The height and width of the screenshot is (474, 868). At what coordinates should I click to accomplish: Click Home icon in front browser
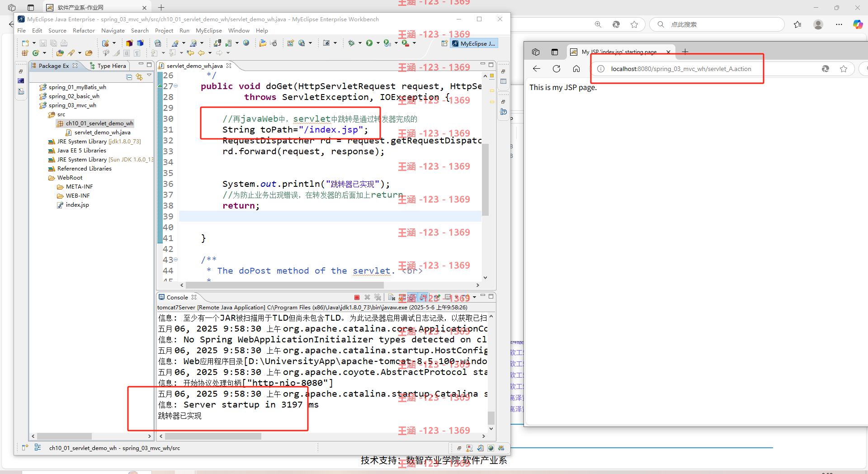(x=576, y=69)
